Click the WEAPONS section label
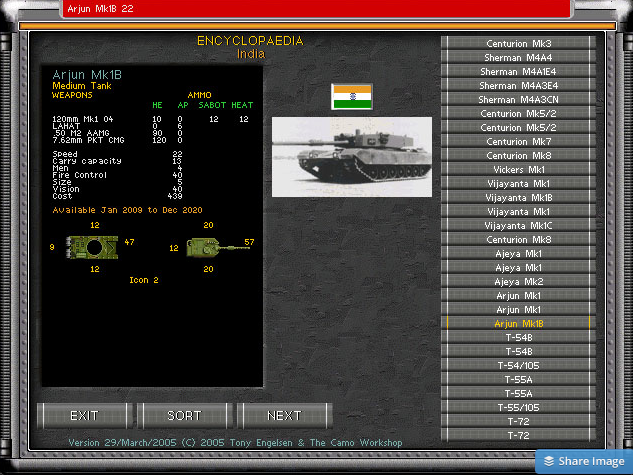Viewport: 633px width, 475px height. (x=72, y=95)
